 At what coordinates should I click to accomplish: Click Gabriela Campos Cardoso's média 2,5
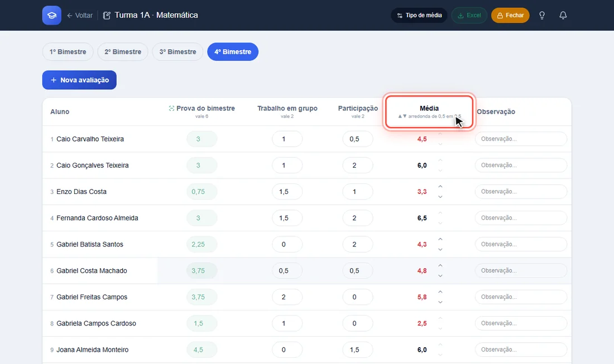point(422,323)
